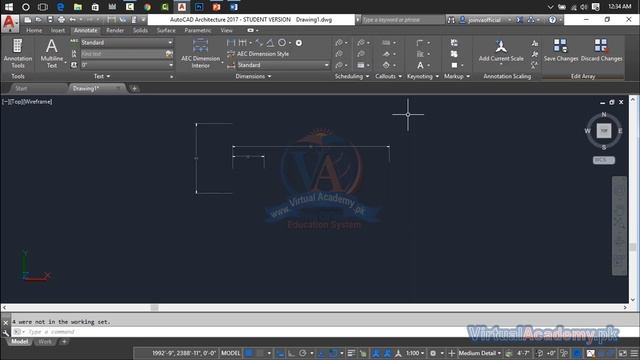Image resolution: width=640 pixels, height=360 pixels.
Task: Toggle ortho mode in status bar
Action: (291, 353)
